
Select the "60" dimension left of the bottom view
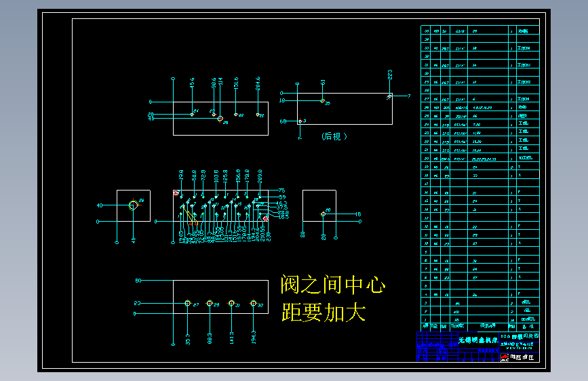click(x=138, y=281)
